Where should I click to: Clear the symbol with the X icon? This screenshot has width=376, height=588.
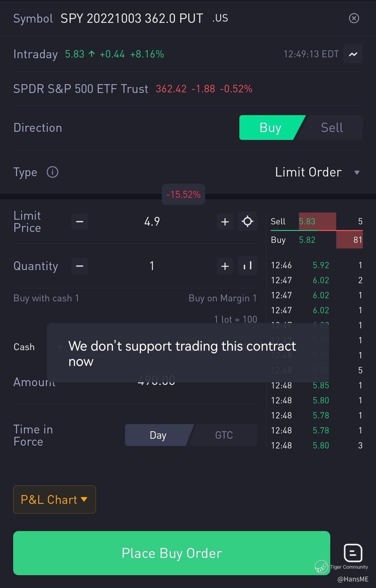click(354, 18)
